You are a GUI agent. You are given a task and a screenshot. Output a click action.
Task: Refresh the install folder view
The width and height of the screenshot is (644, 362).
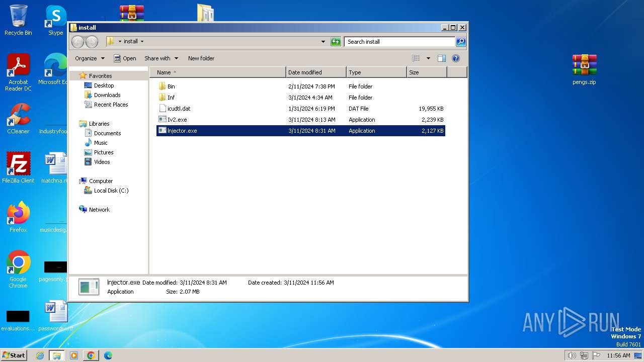(336, 42)
